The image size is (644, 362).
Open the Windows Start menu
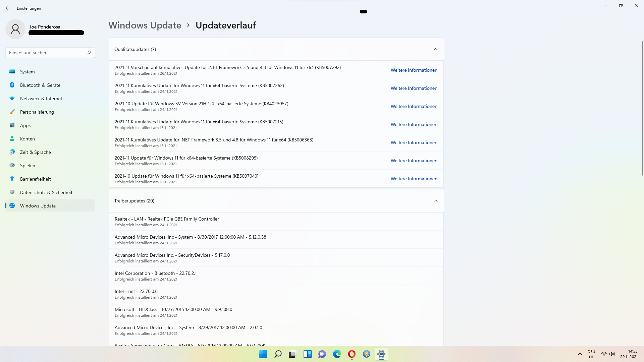(263, 354)
